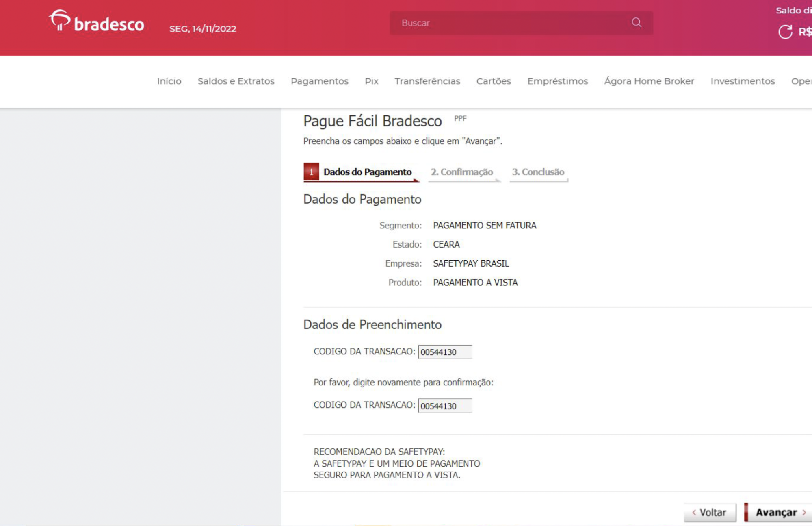Refresh the balance with circular arrow icon
812x526 pixels.
pyautogui.click(x=785, y=32)
